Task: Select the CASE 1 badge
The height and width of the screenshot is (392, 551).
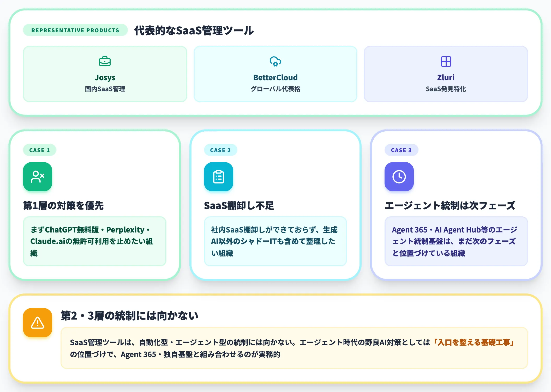Action: (40, 150)
